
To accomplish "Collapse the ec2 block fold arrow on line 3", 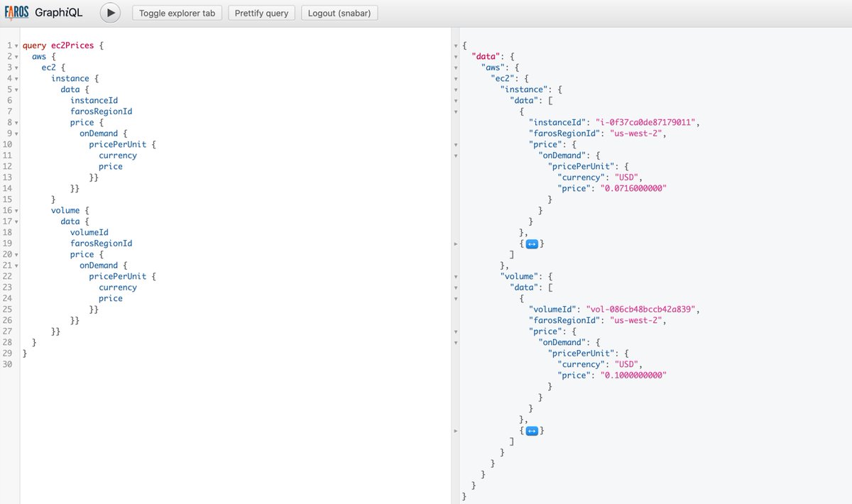I will coord(16,68).
